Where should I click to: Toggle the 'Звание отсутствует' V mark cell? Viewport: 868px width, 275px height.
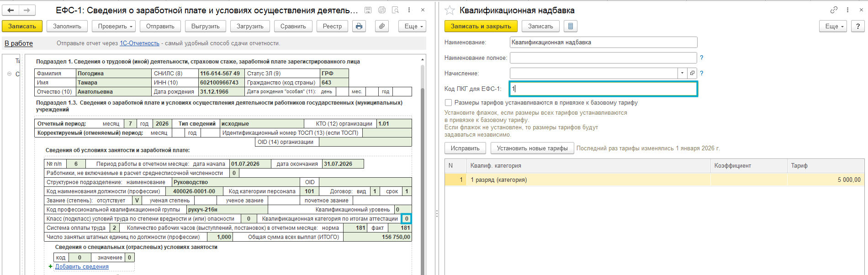click(x=137, y=201)
